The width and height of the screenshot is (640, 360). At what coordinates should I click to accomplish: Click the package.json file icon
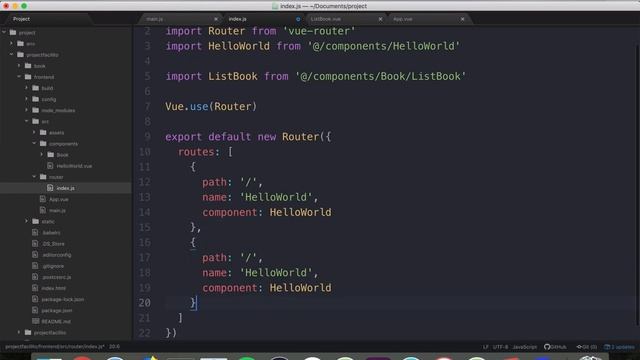tap(35, 310)
